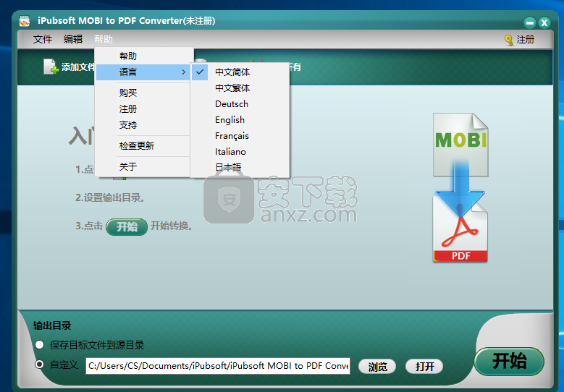Switch language to Italiano

pos(240,152)
